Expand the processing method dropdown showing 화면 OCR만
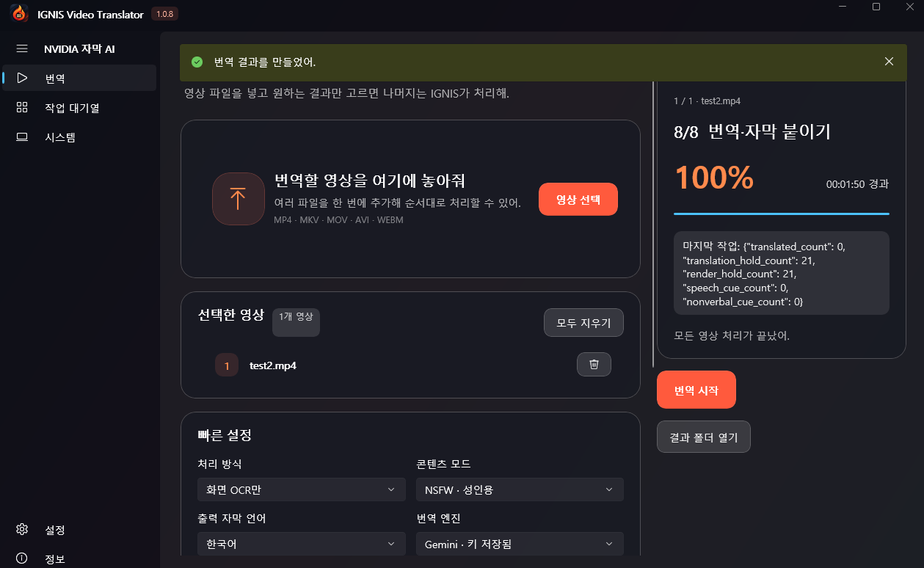This screenshot has width=924, height=568. click(301, 489)
